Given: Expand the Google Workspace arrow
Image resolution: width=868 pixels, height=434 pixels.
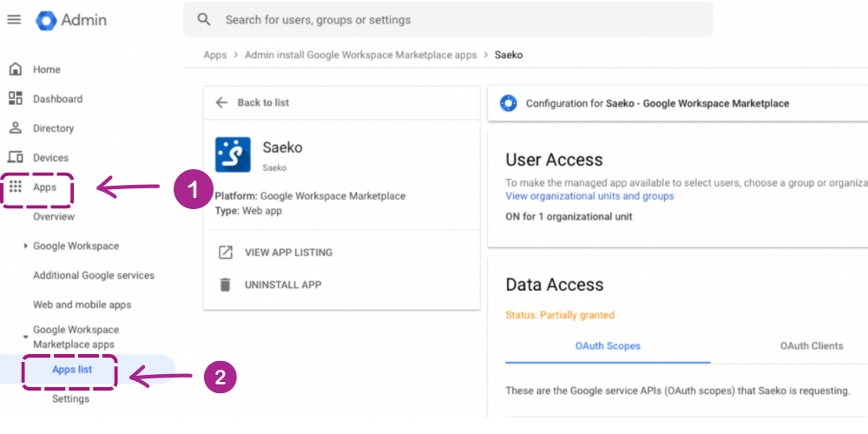Looking at the screenshot, I should coord(25,246).
